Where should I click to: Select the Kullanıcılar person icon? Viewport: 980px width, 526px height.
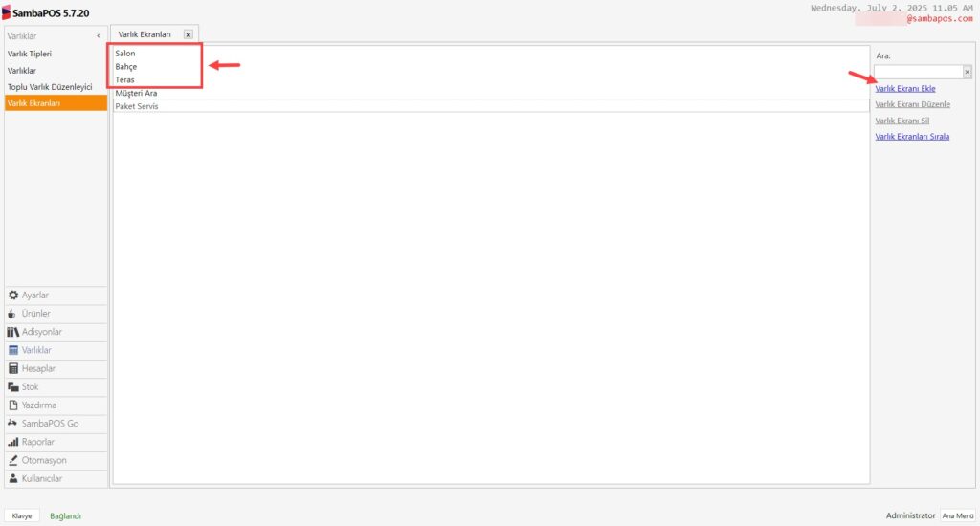13,478
